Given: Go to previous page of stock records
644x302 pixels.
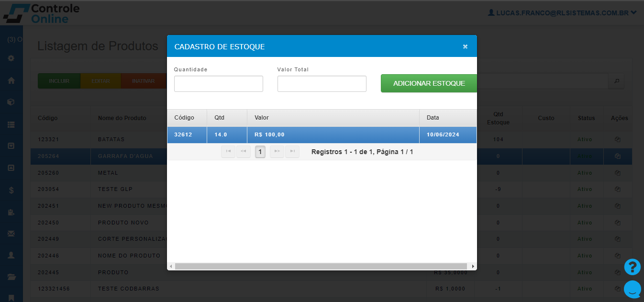Looking at the screenshot, I should [244, 152].
